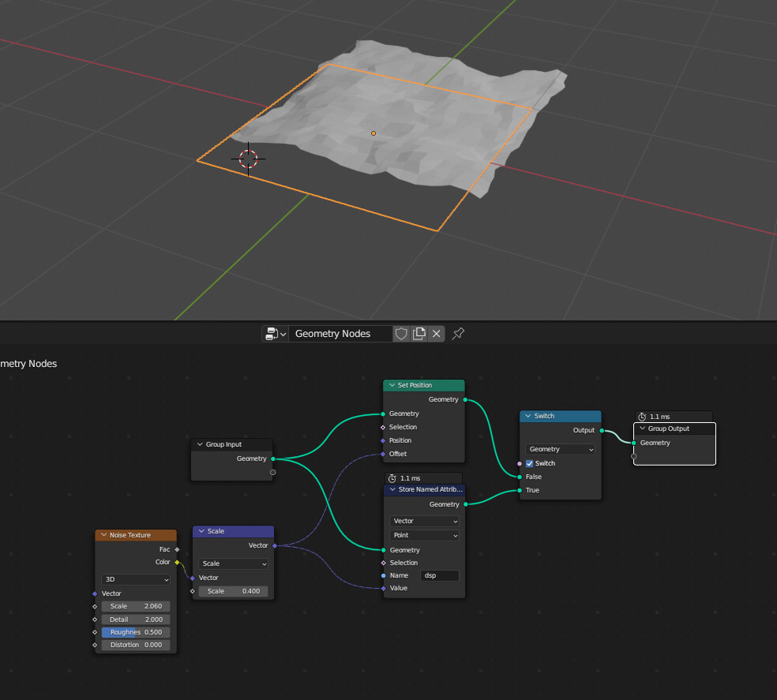Click the Switch node False input socket
The image size is (777, 700).
coord(520,477)
